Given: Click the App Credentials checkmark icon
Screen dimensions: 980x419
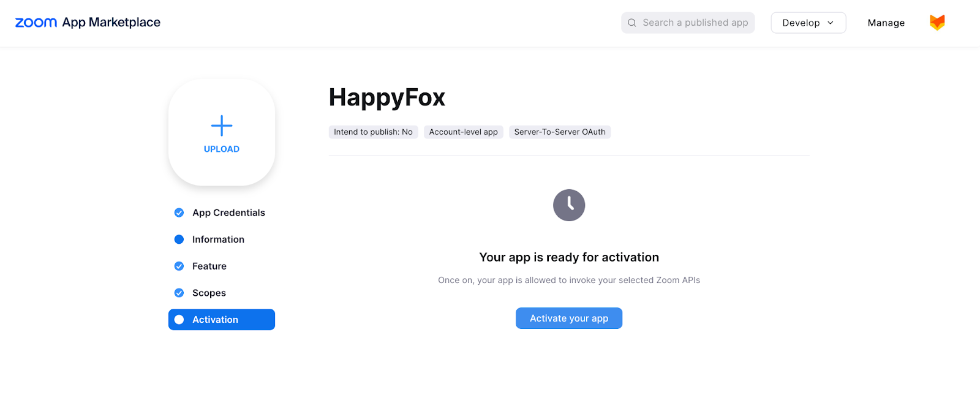Looking at the screenshot, I should point(179,213).
